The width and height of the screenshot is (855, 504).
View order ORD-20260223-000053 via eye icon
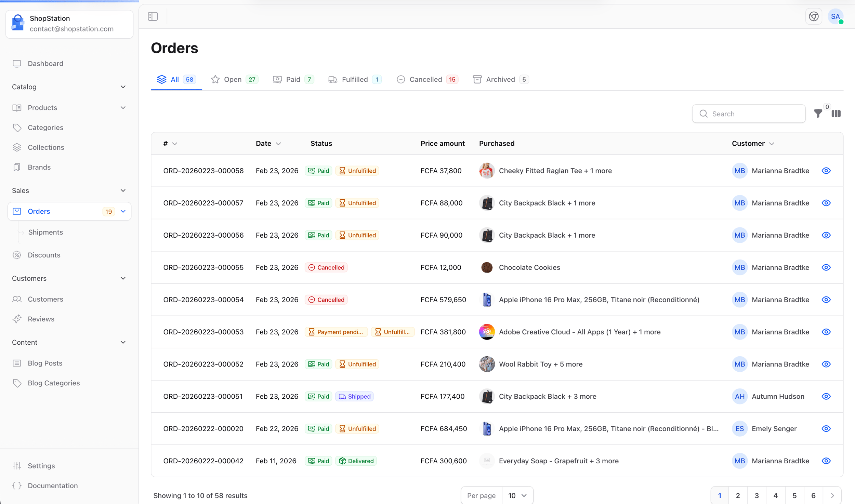pyautogui.click(x=826, y=332)
